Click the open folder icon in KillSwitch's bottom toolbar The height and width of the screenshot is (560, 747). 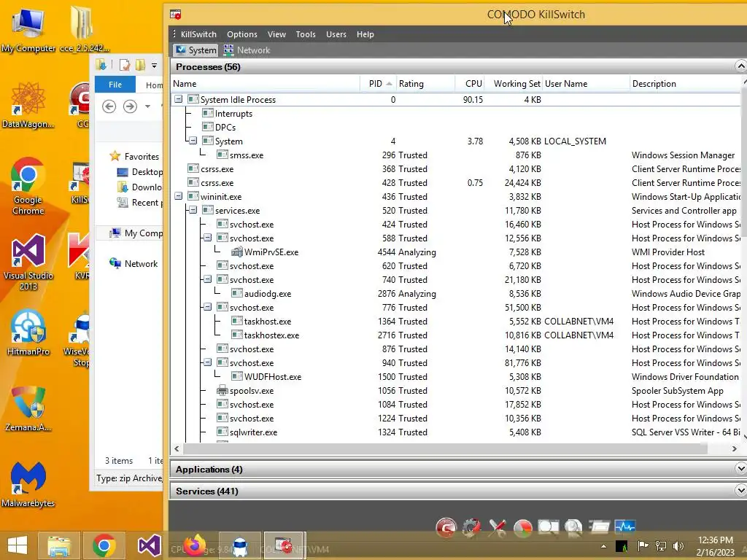(600, 527)
